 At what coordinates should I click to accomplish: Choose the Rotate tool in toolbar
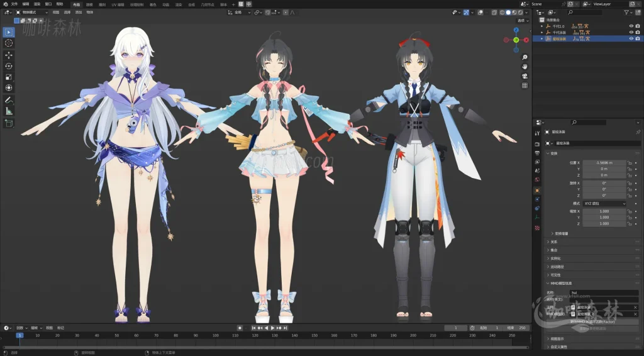coord(9,66)
